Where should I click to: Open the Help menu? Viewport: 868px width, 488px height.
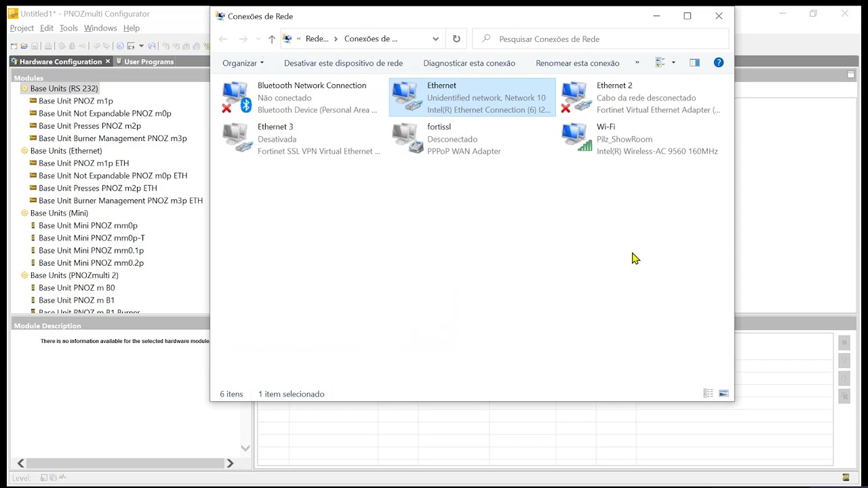coord(132,28)
